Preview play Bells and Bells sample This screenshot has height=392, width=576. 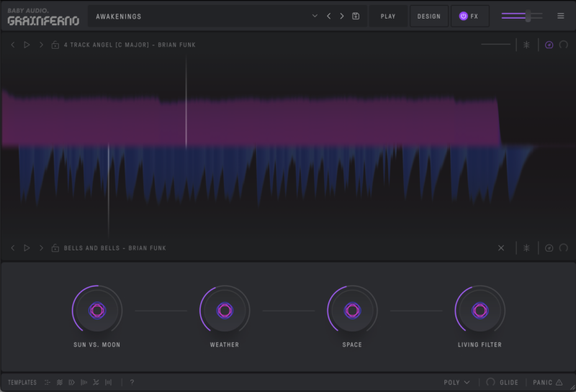[27, 248]
